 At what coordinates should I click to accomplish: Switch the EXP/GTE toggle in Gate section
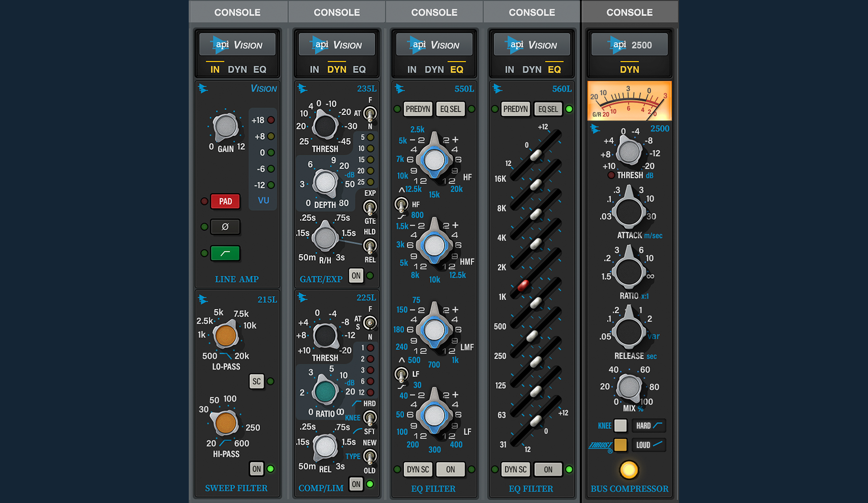coord(370,207)
